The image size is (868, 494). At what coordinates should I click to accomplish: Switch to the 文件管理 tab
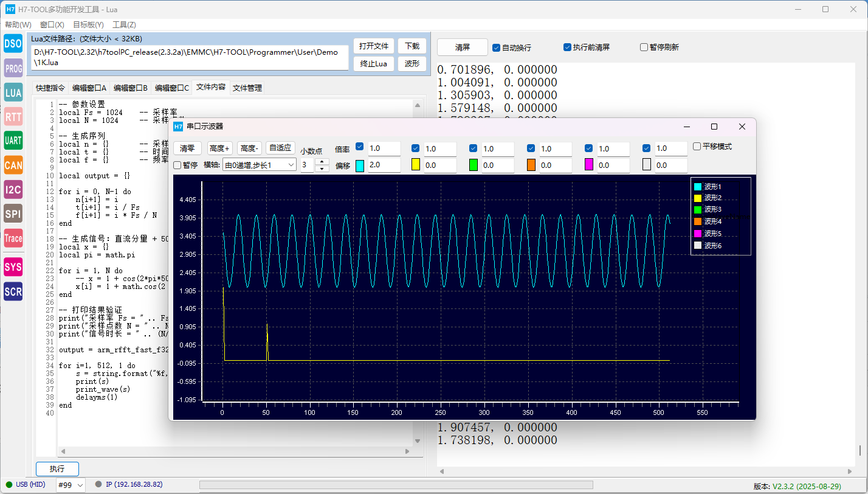(247, 88)
